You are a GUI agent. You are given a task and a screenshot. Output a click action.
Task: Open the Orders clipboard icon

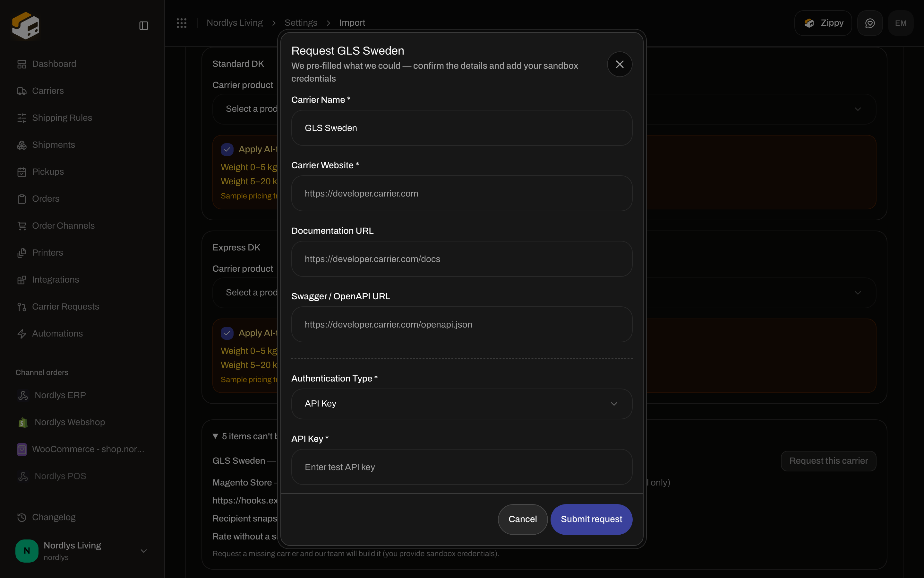click(22, 199)
